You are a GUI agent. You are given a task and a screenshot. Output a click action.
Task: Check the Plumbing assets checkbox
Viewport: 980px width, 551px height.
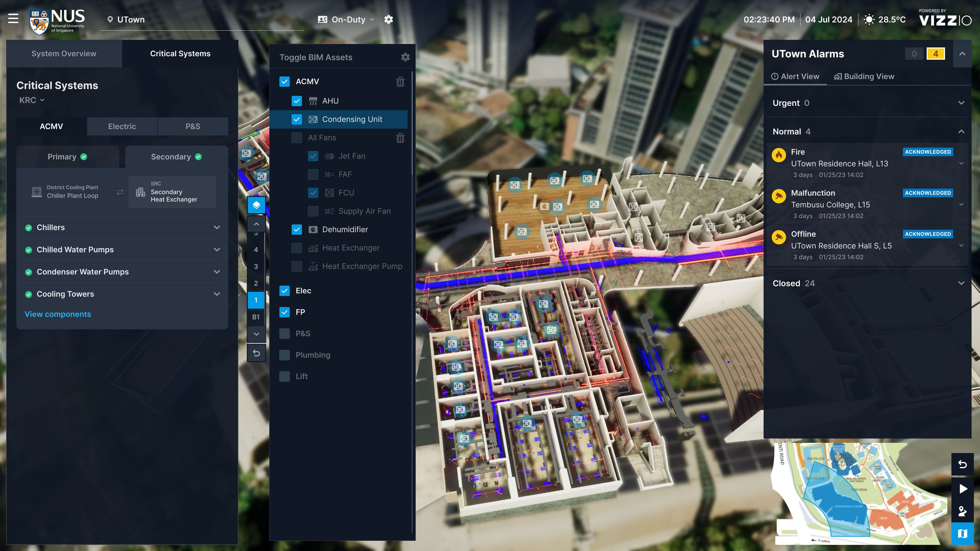[285, 355]
